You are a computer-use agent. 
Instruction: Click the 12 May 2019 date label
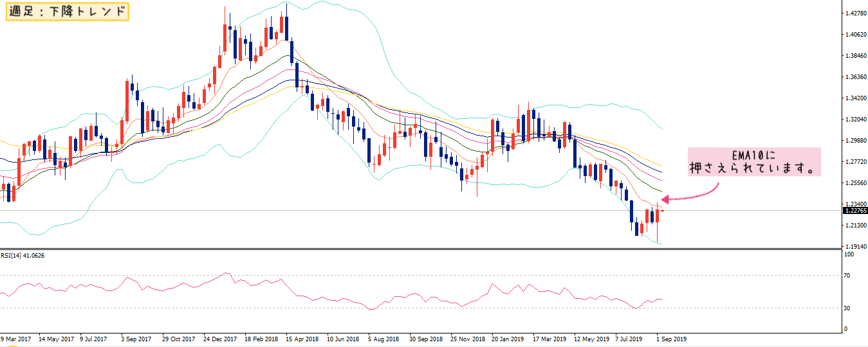point(591,338)
